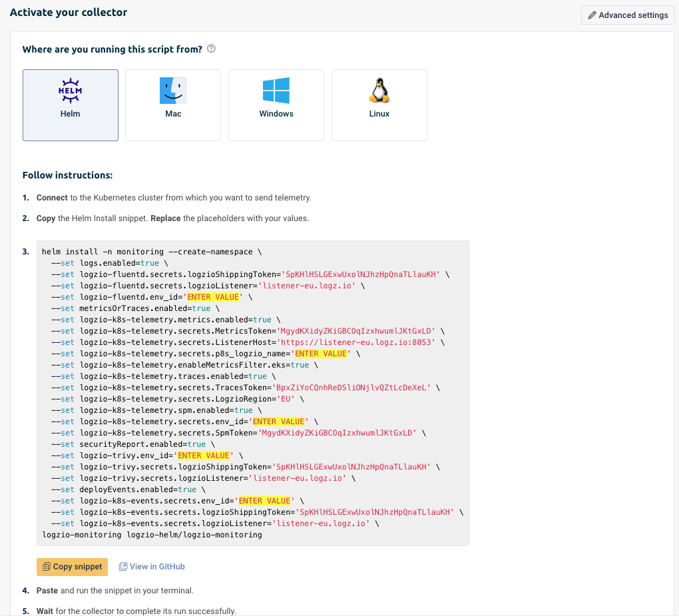Click the fluentd logzioShippingToken value

361,274
